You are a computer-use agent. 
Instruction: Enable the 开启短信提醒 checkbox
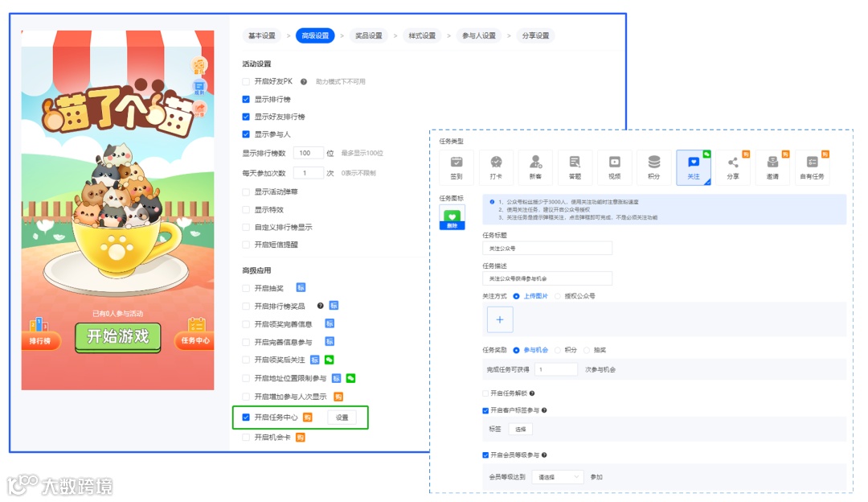point(246,245)
